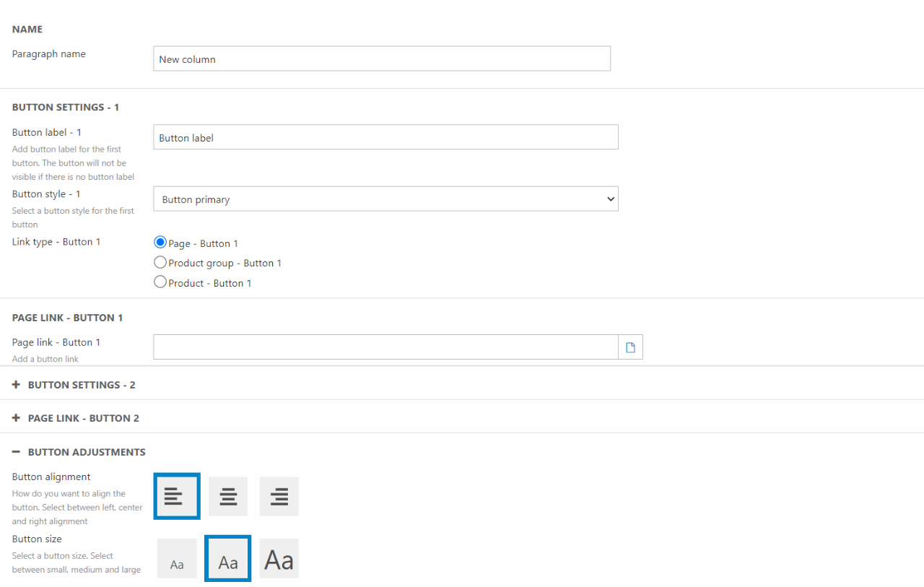Click the Page link - Button 1 field
The height and width of the screenshot is (587, 924).
[385, 347]
